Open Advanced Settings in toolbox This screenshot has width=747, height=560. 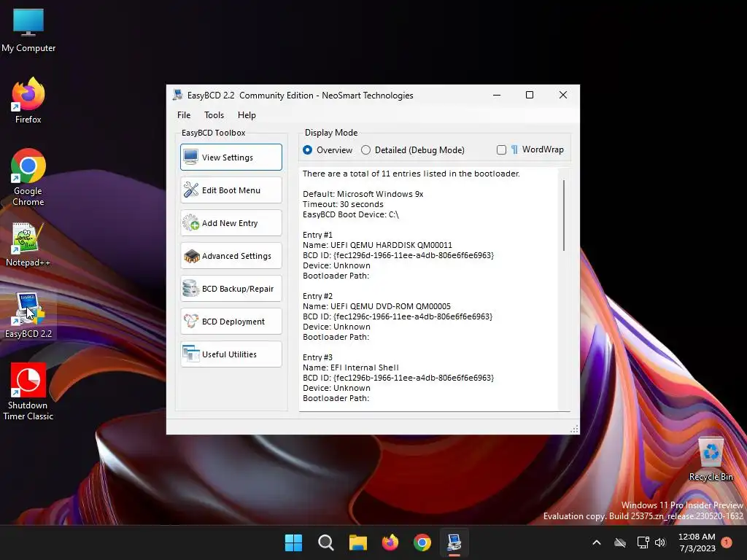coord(231,256)
